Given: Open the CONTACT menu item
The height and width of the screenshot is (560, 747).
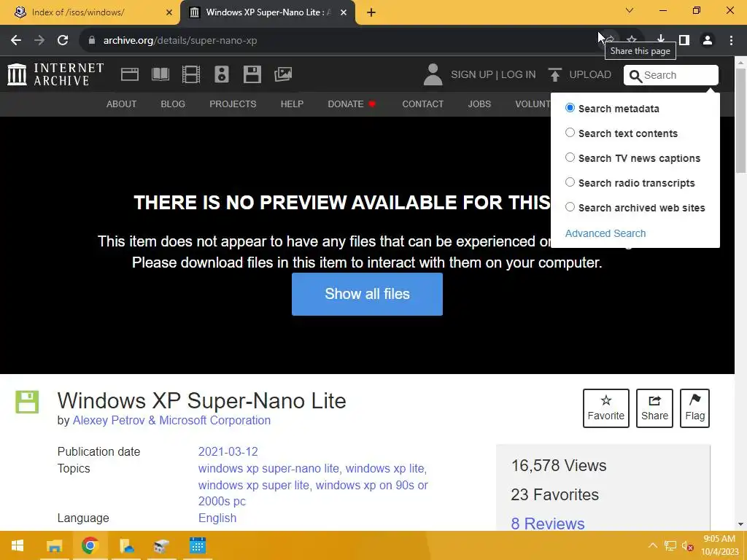Looking at the screenshot, I should (422, 104).
